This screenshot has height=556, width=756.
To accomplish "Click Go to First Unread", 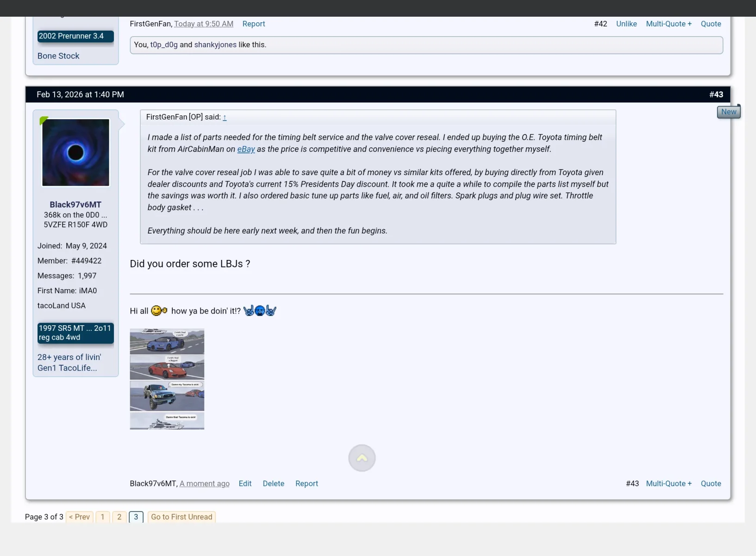I will pyautogui.click(x=181, y=517).
